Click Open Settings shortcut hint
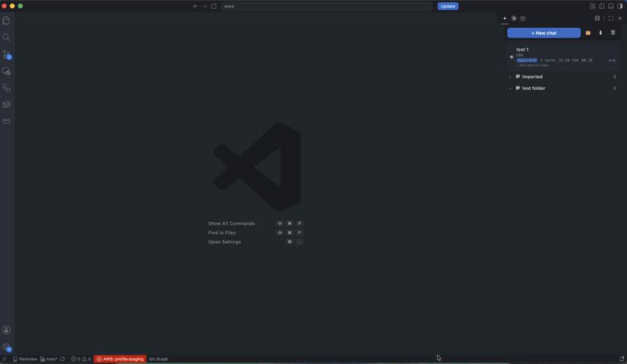The image size is (627, 364). click(x=225, y=242)
